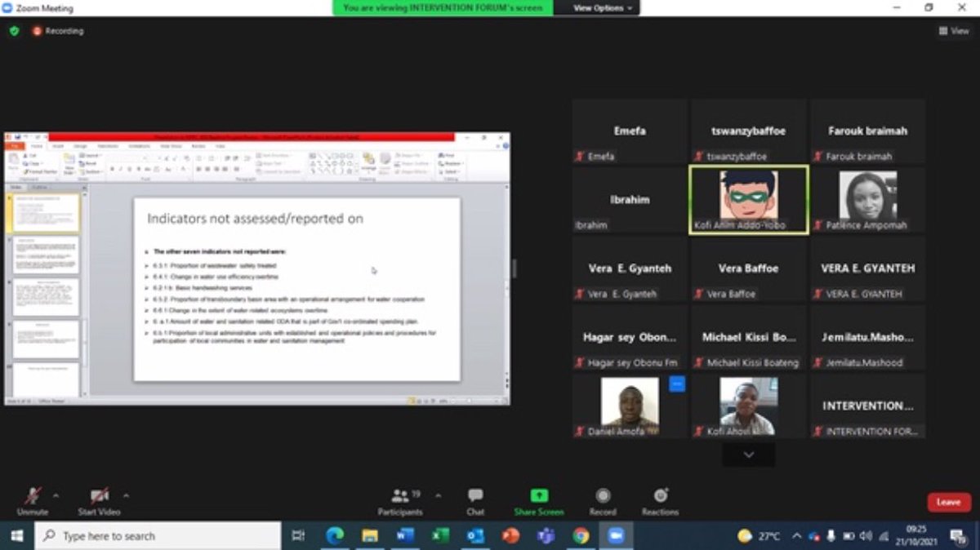Viewport: 980px width, 550px height.
Task: Select the uppercase VERA E. GYANTEH tile
Action: pos(868,268)
